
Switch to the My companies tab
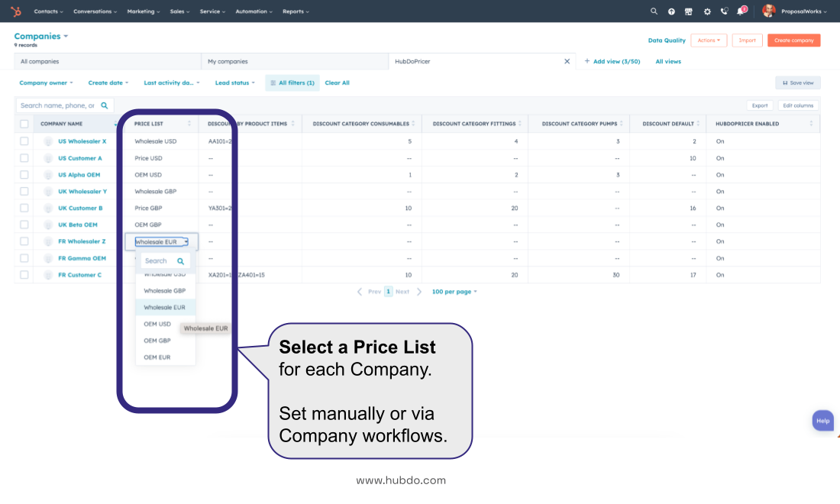click(295, 62)
